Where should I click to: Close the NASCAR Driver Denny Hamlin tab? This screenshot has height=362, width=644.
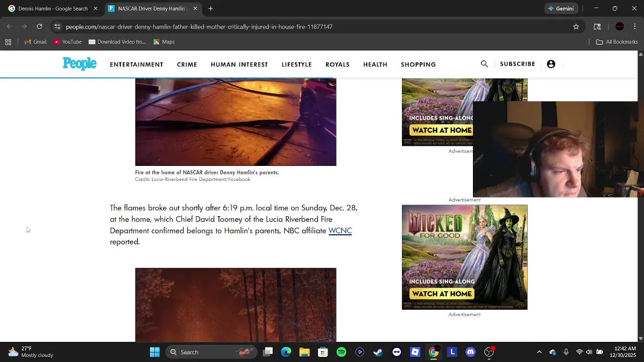(x=195, y=9)
